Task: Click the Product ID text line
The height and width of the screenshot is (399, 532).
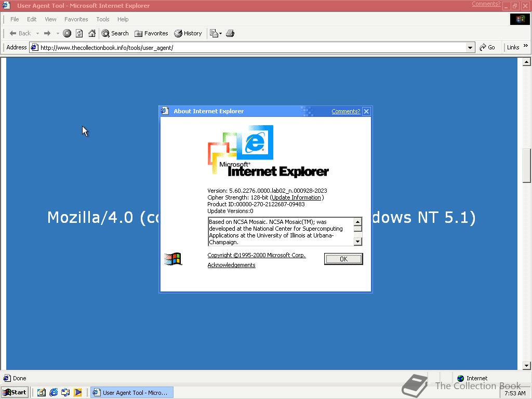Action: 256,204
